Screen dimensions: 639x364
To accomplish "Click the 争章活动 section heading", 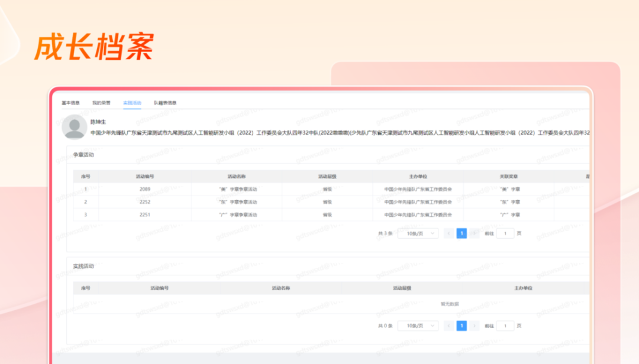I will tap(83, 155).
